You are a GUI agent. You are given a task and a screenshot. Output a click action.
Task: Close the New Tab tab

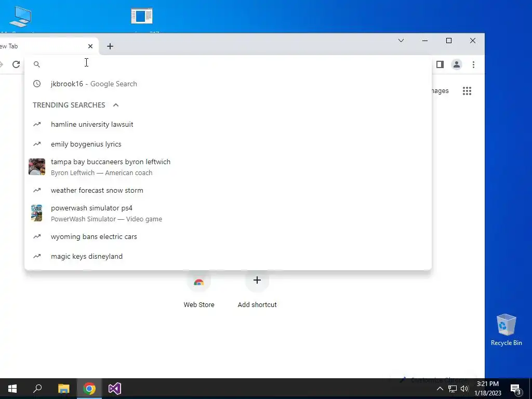point(90,46)
